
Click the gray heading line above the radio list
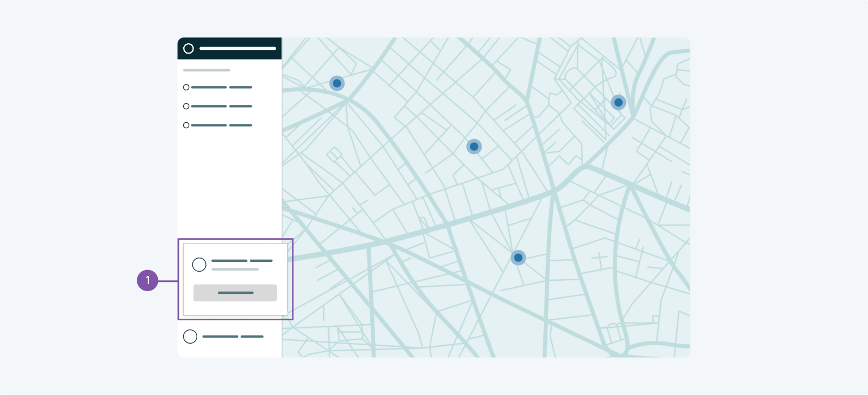pyautogui.click(x=206, y=70)
